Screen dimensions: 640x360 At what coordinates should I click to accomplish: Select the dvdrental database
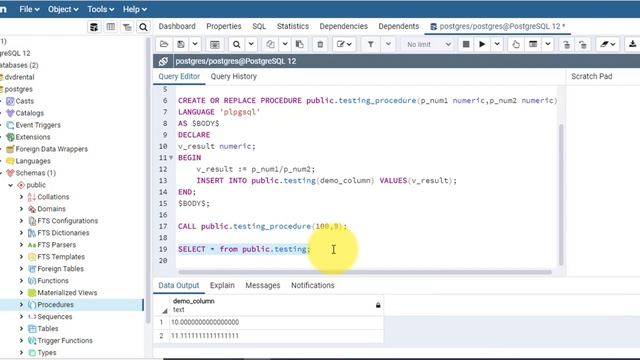point(19,77)
